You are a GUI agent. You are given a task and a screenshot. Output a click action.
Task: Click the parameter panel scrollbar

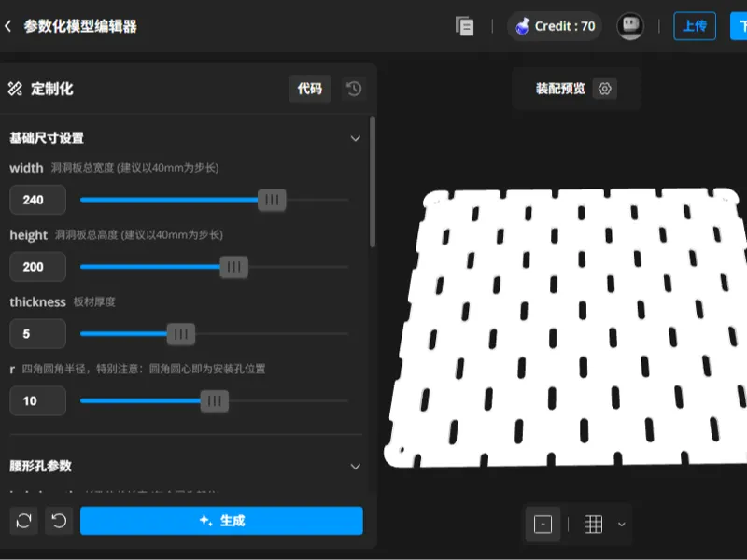click(373, 181)
